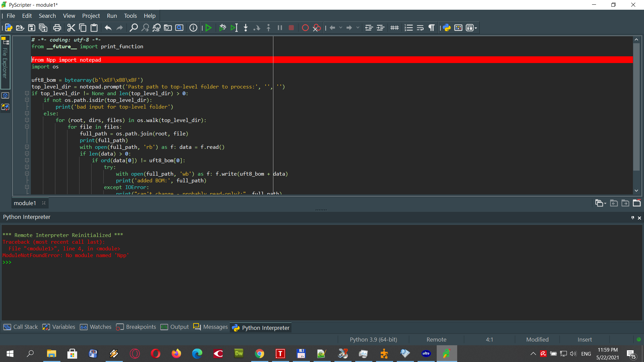Viewport: 644px width, 362px height.
Task: Open the Replace dialog
Action: click(156, 28)
